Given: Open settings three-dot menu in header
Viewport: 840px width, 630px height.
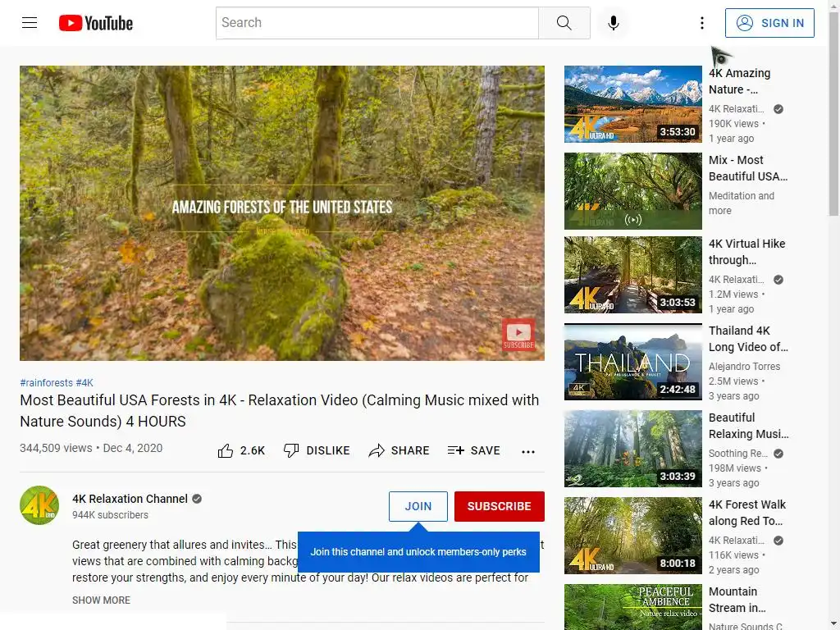Looking at the screenshot, I should pyautogui.click(x=702, y=22).
